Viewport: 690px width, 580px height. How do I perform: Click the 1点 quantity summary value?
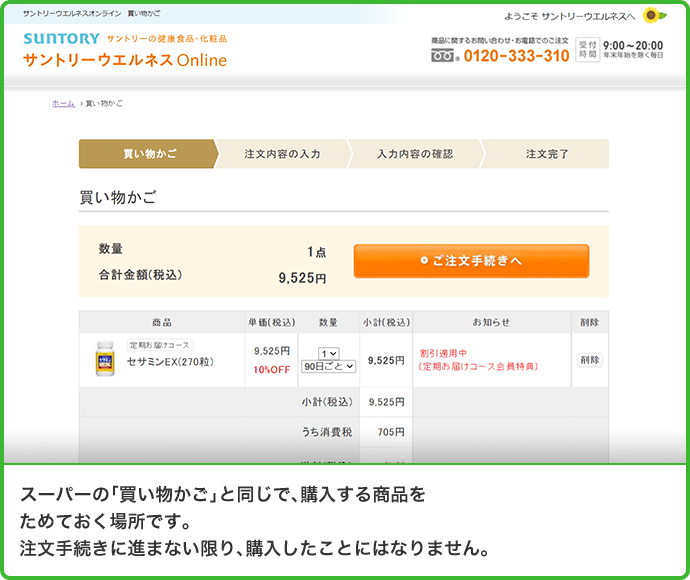click(317, 252)
